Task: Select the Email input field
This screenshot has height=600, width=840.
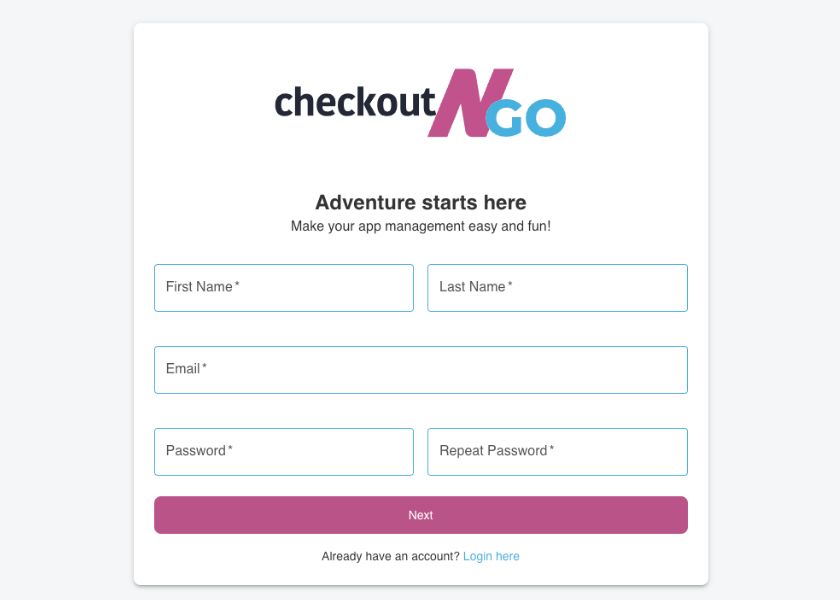Action: pos(420,370)
